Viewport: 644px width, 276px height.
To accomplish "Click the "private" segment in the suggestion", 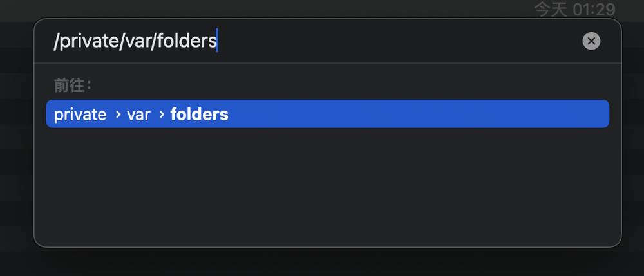I will [80, 115].
